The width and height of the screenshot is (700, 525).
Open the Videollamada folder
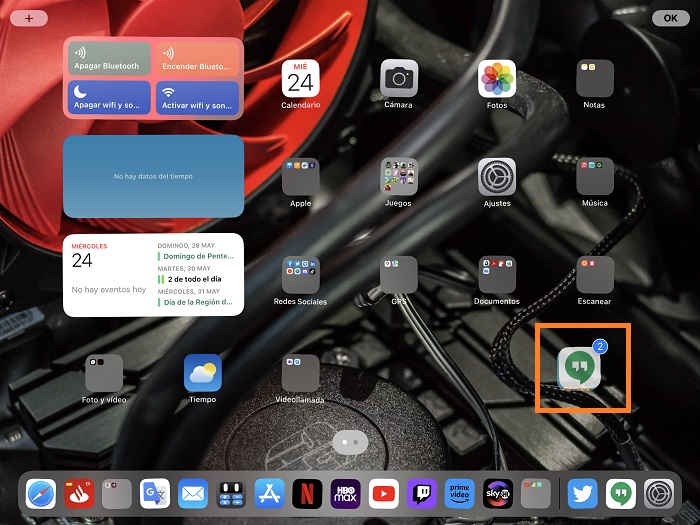[x=300, y=373]
